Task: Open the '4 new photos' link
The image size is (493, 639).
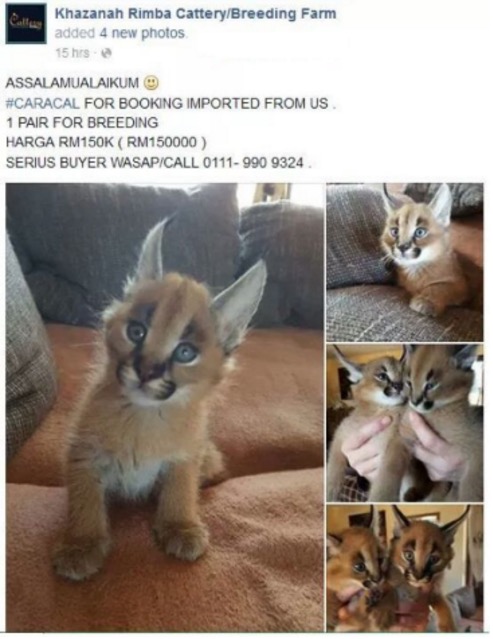Action: [143, 33]
